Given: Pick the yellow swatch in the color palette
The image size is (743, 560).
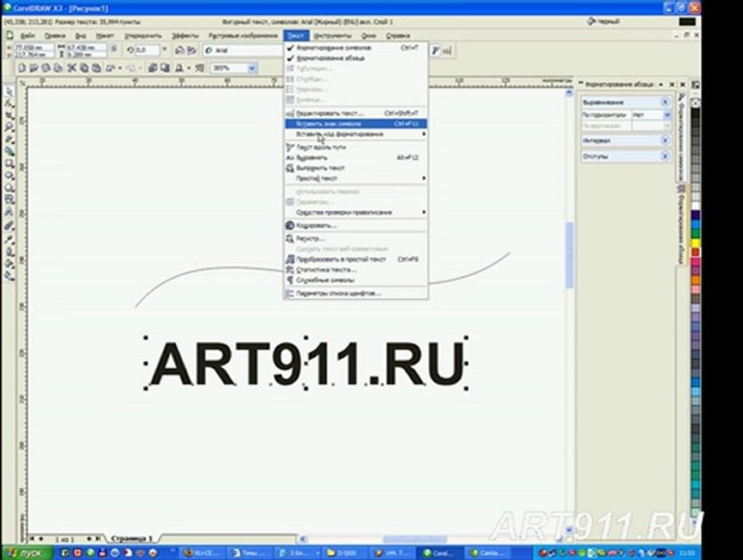Looking at the screenshot, I should click(x=695, y=243).
